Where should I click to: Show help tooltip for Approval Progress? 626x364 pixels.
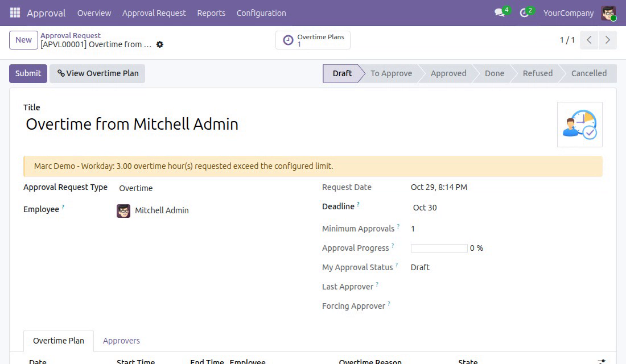[x=393, y=246]
